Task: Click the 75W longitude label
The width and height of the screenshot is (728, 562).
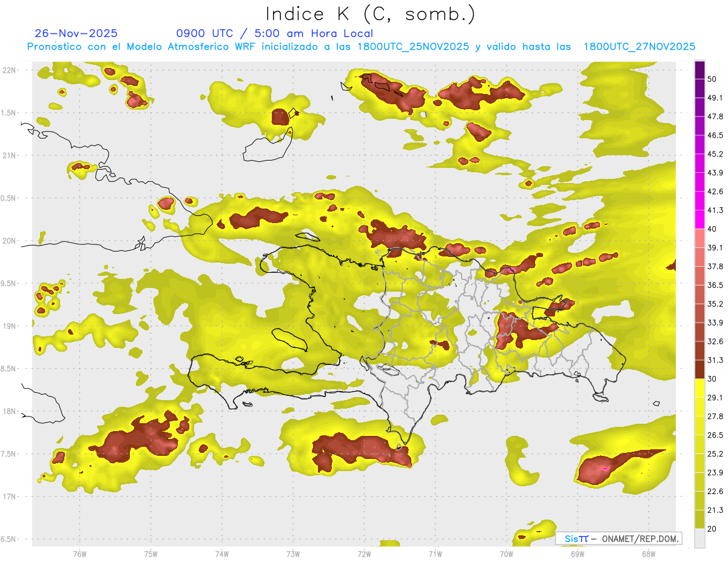Action: tap(151, 554)
